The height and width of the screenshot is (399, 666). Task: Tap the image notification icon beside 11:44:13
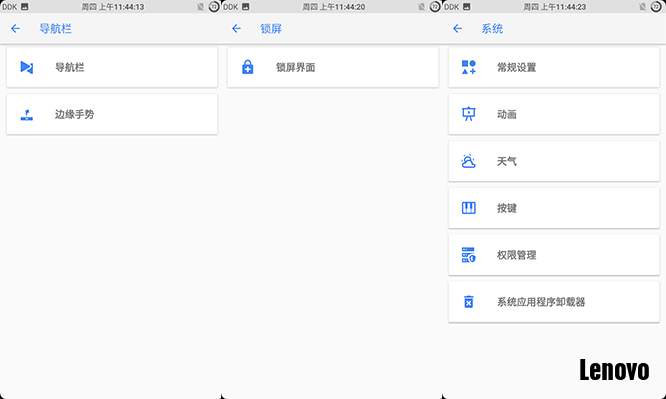[x=25, y=7]
